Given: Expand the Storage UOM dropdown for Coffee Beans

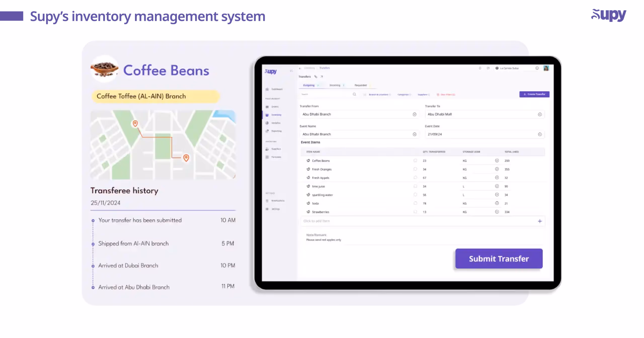Looking at the screenshot, I should 497,161.
